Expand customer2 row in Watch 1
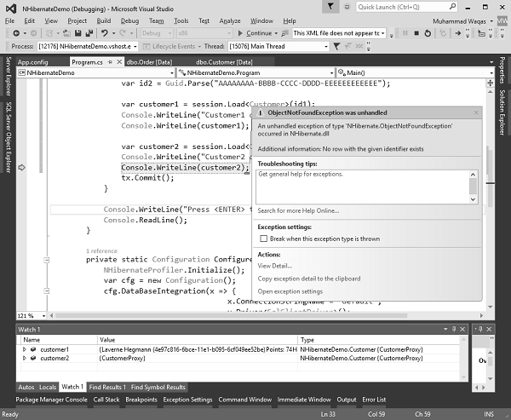This screenshot has height=420, width=511. (24, 358)
